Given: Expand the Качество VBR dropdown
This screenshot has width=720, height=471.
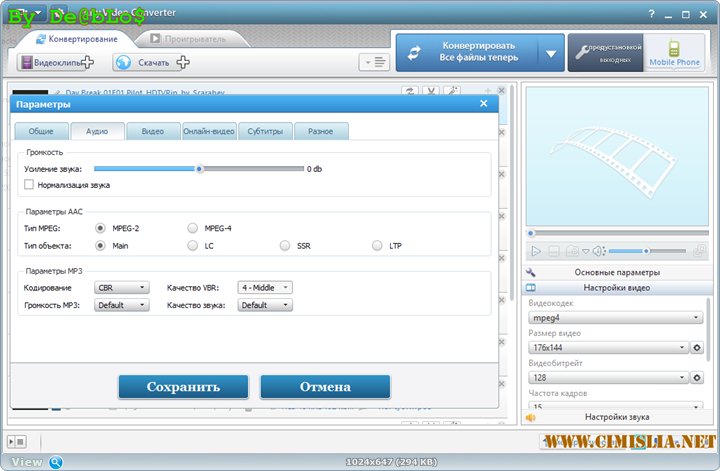Looking at the screenshot, I should [x=265, y=288].
